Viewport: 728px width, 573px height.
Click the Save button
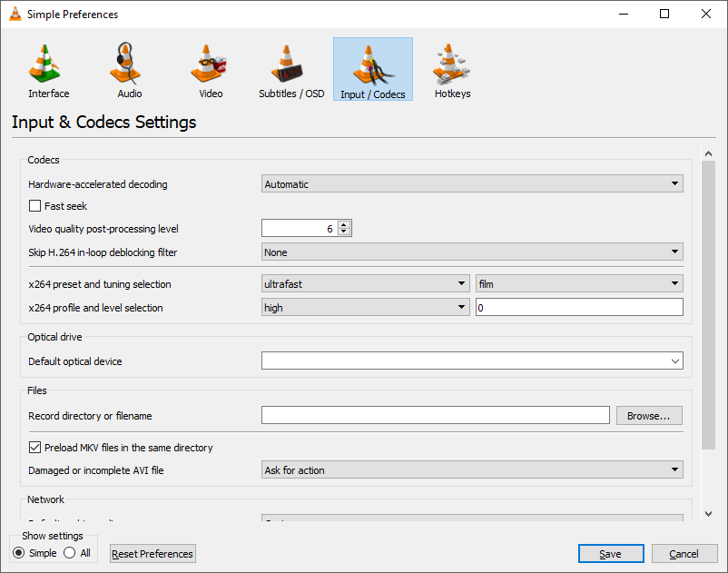coord(610,554)
